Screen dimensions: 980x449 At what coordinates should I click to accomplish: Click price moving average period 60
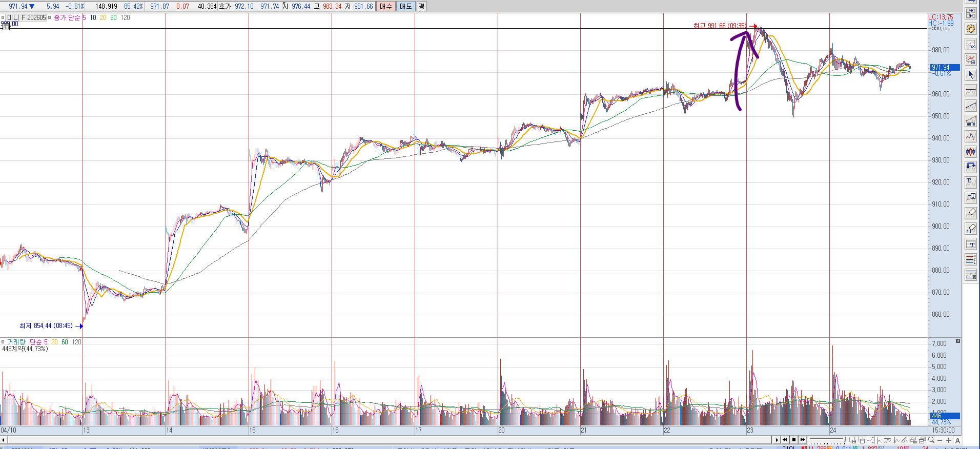[x=113, y=17]
